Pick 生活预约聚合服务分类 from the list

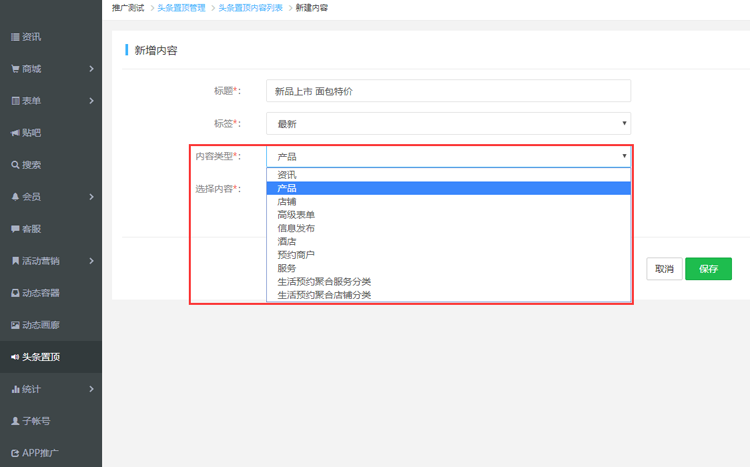click(324, 282)
